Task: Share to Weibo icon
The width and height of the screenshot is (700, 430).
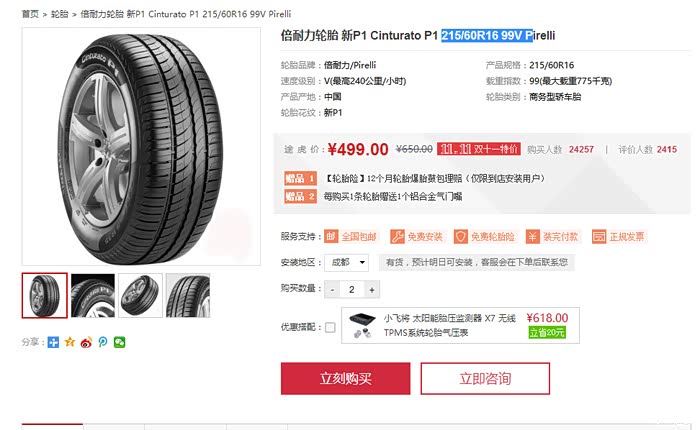Action: (x=86, y=342)
